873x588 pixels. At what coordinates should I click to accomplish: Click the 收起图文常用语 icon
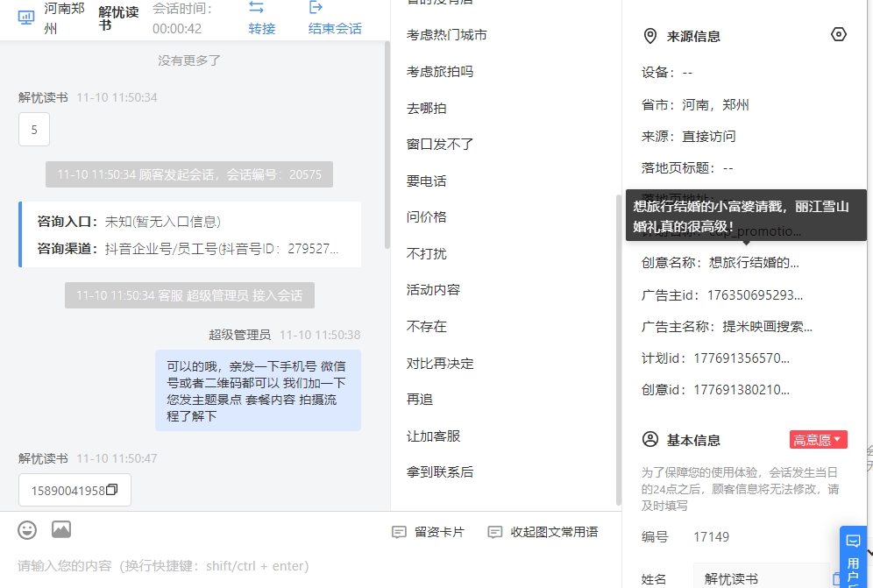click(x=494, y=532)
